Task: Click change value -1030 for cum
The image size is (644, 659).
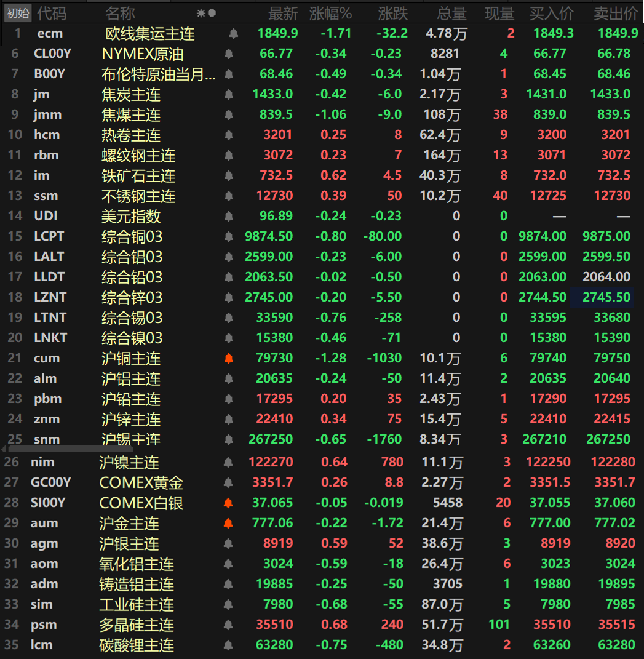Action: (384, 358)
